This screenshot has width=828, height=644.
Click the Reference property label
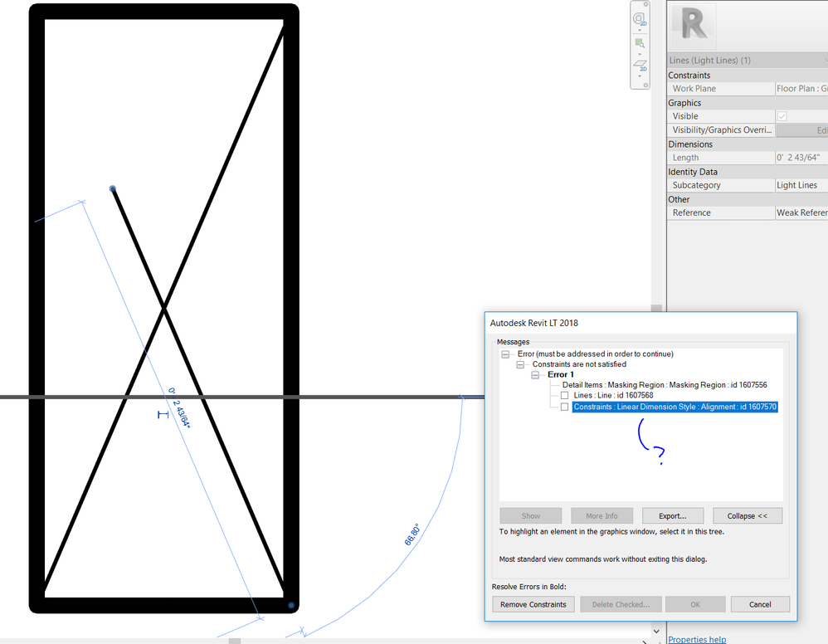coord(691,212)
